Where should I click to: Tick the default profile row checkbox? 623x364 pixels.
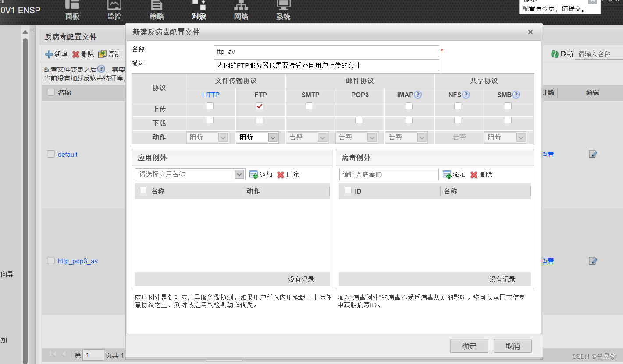click(51, 154)
